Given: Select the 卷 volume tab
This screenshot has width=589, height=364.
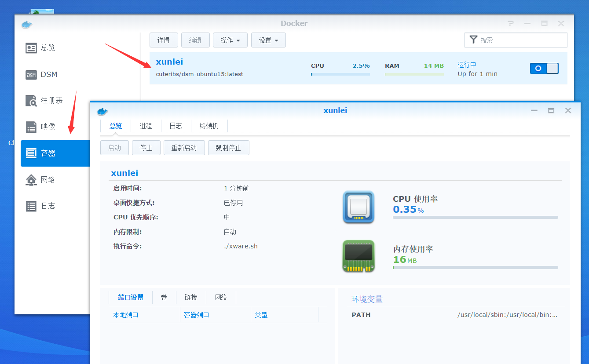Looking at the screenshot, I should [164, 298].
